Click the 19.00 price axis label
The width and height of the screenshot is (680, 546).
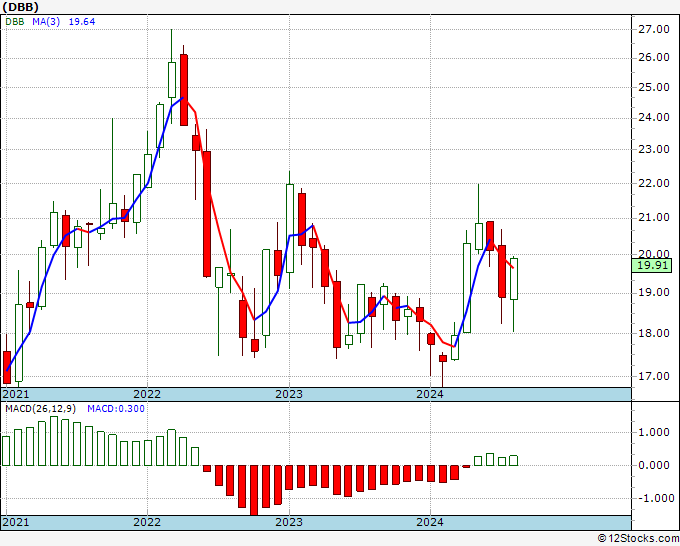coord(654,293)
